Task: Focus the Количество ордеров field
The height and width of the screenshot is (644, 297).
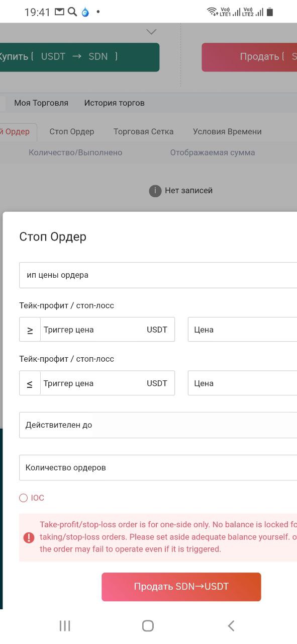Action: [158, 468]
